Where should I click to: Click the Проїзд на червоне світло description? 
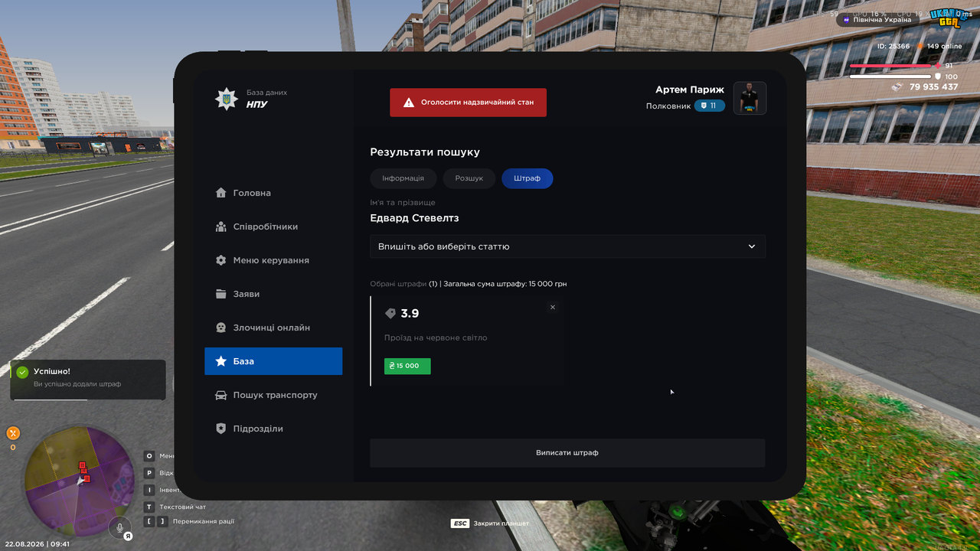pyautogui.click(x=436, y=337)
